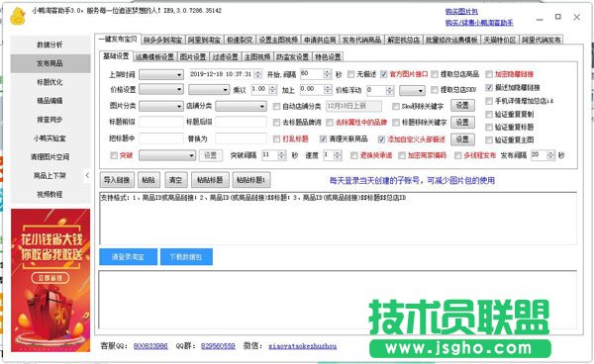Click the 标题前缀 input field
The width and height of the screenshot is (594, 364).
161,122
